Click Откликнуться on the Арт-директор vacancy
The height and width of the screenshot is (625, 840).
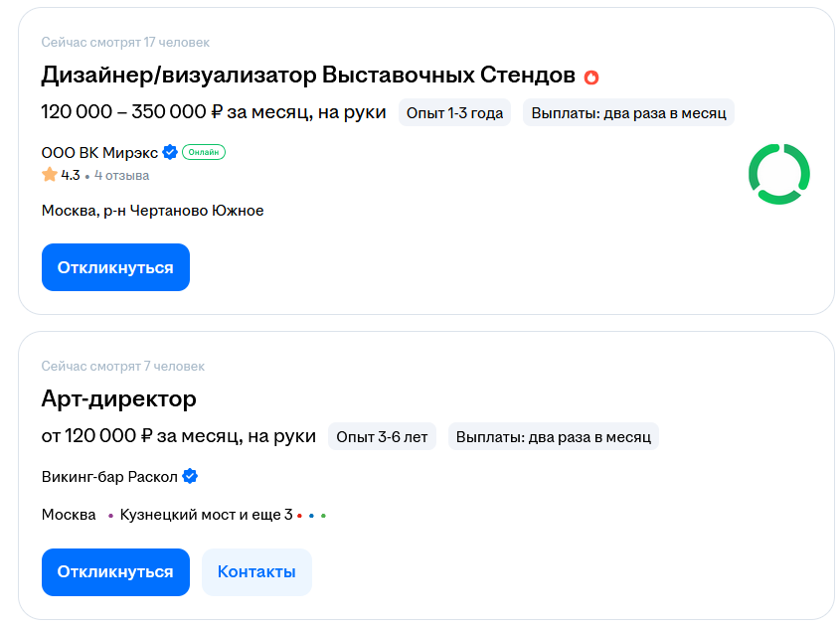tap(115, 571)
